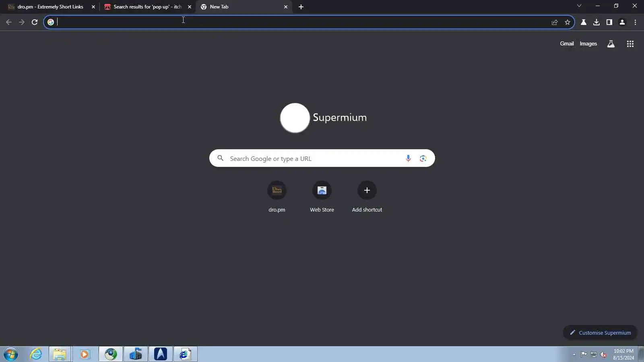Select the New Tab browser tab
This screenshot has width=644, height=362.
[244, 7]
